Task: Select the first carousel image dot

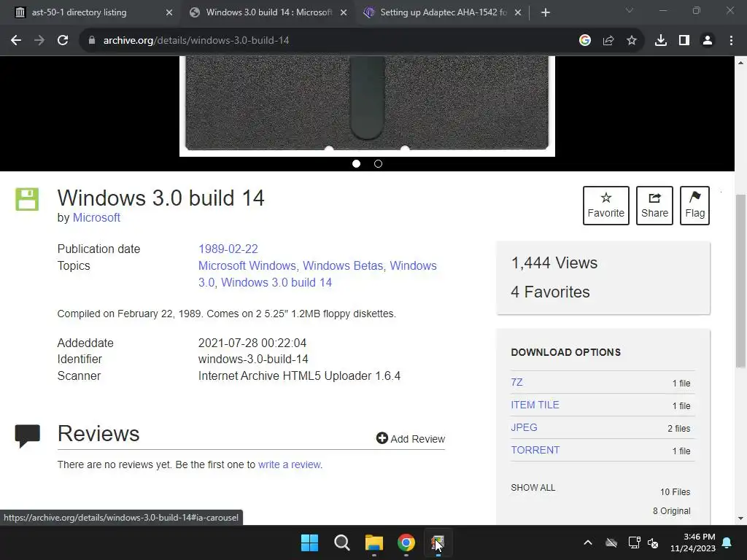Action: tap(356, 164)
